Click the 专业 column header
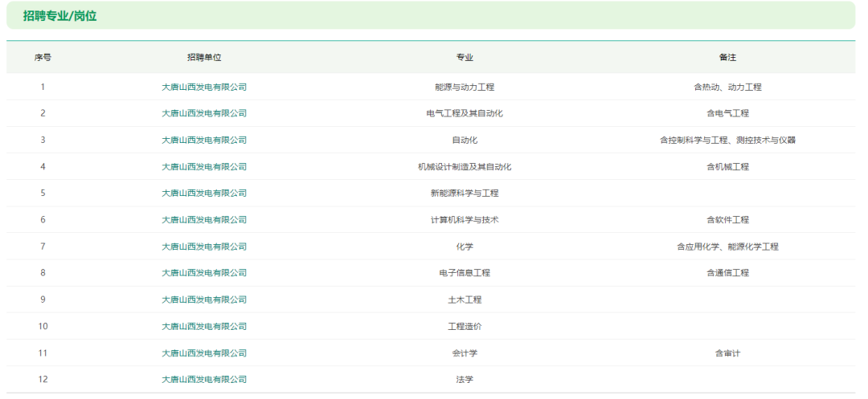 tap(465, 58)
